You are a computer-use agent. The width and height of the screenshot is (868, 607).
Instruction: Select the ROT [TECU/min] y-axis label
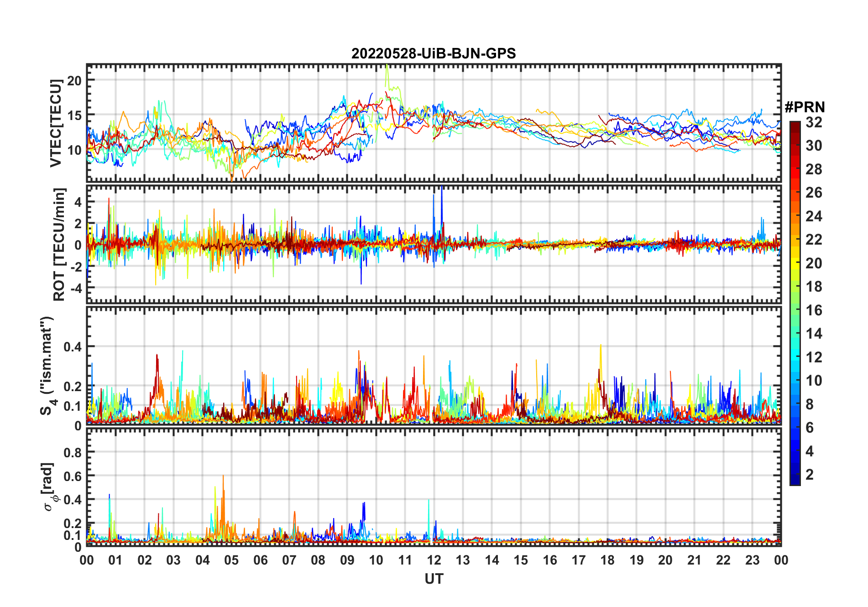click(x=59, y=244)
